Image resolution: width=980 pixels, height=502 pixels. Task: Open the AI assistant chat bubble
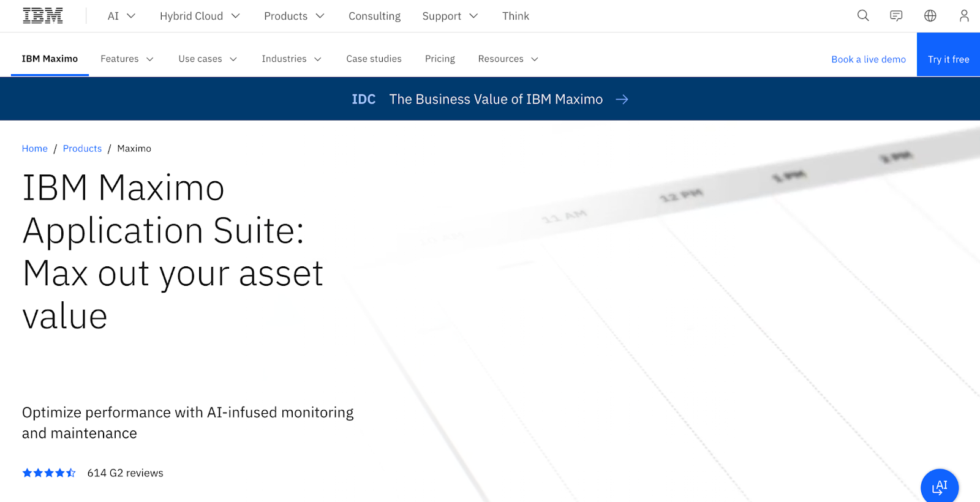point(940,486)
